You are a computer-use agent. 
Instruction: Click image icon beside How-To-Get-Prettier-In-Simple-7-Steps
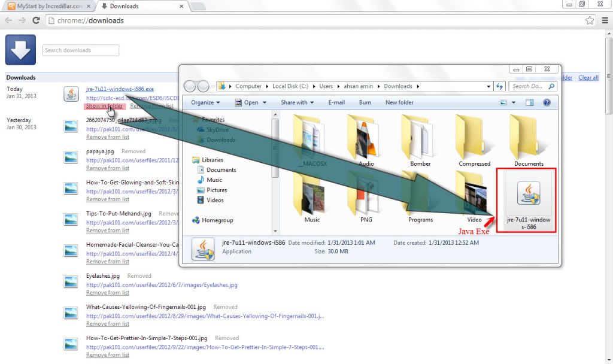pos(71,344)
